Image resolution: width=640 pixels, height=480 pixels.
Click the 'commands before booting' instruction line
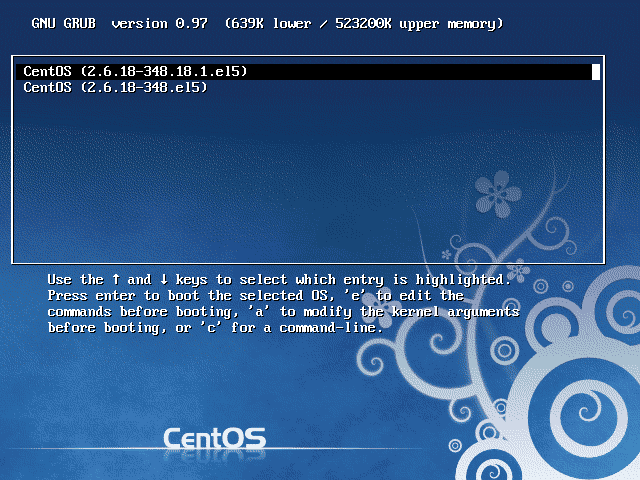pyautogui.click(x=283, y=312)
